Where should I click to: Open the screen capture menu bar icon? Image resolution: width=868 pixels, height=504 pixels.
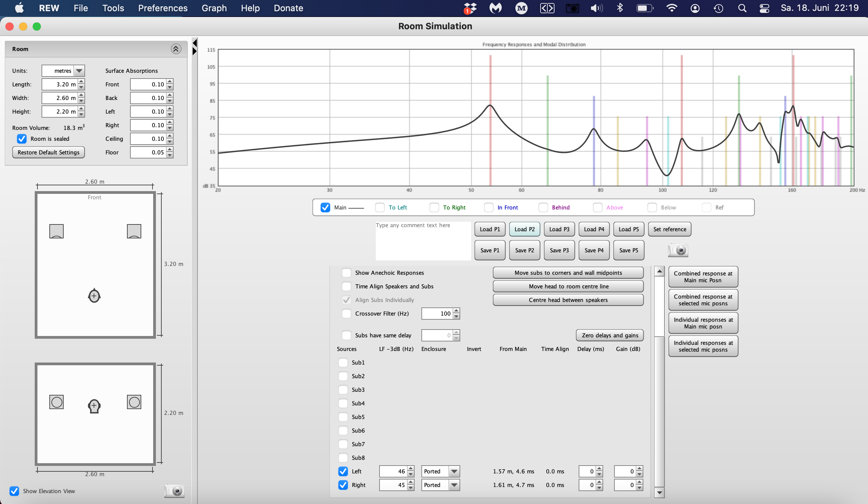572,8
